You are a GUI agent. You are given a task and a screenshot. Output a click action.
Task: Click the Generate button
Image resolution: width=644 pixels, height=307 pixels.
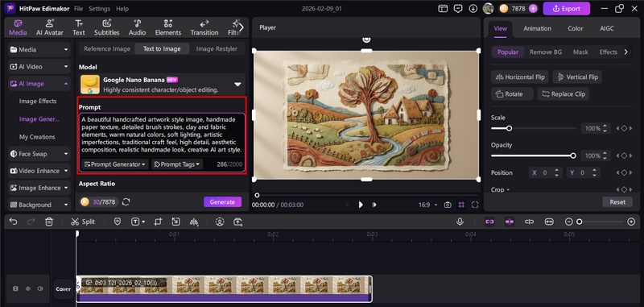coord(223,201)
